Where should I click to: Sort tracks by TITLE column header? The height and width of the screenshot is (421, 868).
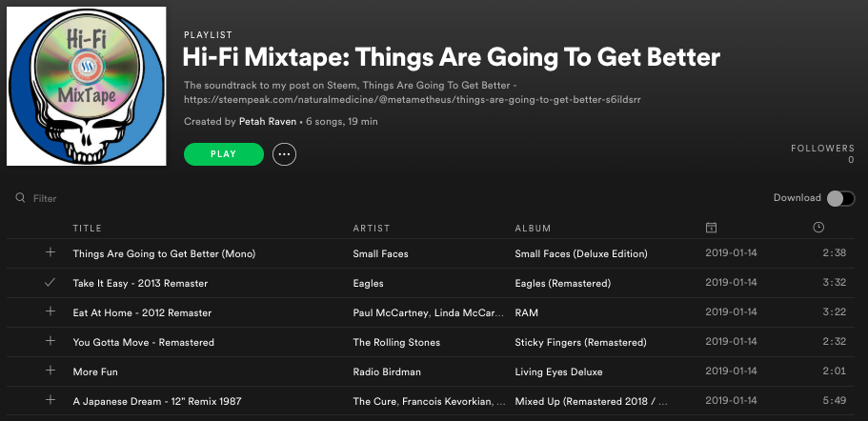click(88, 228)
